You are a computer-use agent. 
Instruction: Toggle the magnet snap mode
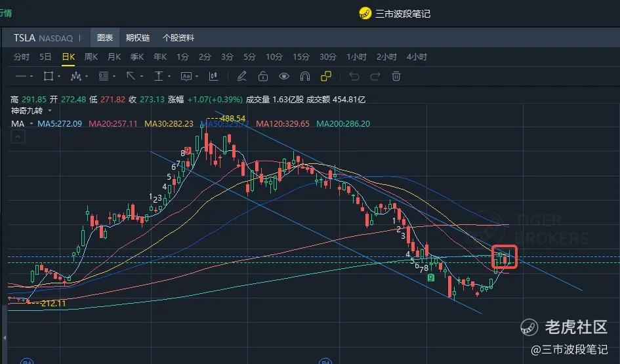coord(305,76)
